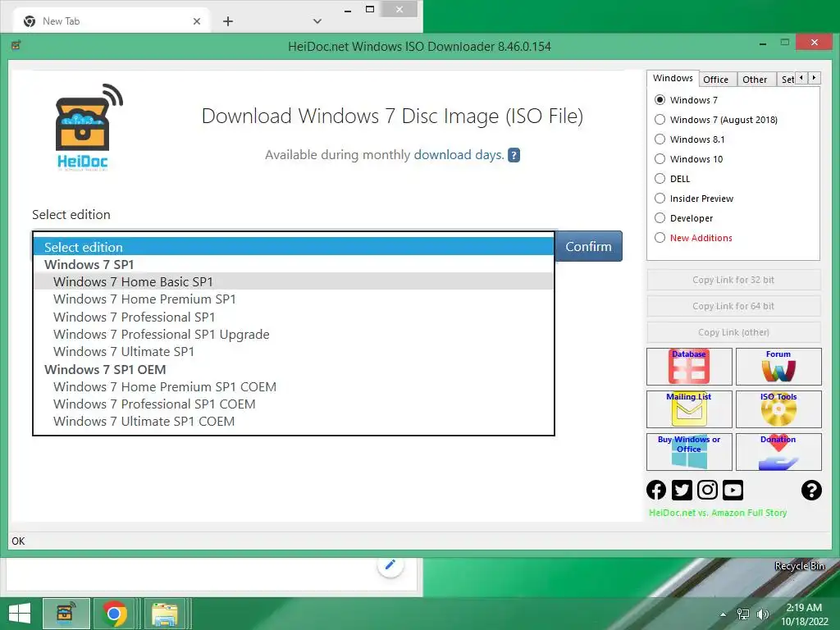The image size is (840, 630).
Task: Open the download days link
Action: coord(459,155)
